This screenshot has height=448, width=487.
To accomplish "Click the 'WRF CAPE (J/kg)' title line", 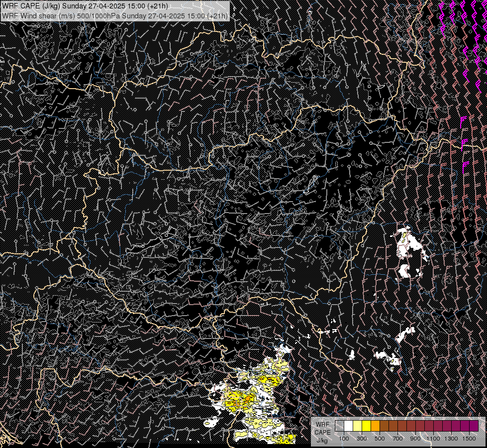I will tap(85, 6).
